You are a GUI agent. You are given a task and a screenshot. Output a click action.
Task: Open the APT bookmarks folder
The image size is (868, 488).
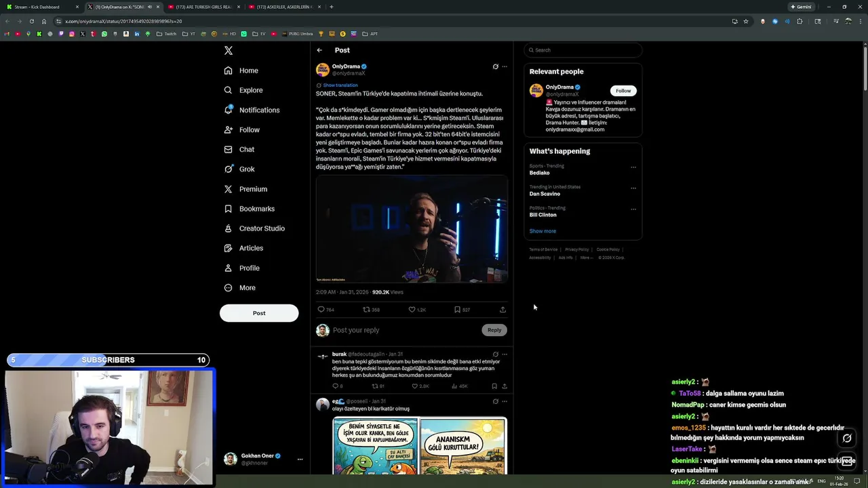click(x=370, y=34)
